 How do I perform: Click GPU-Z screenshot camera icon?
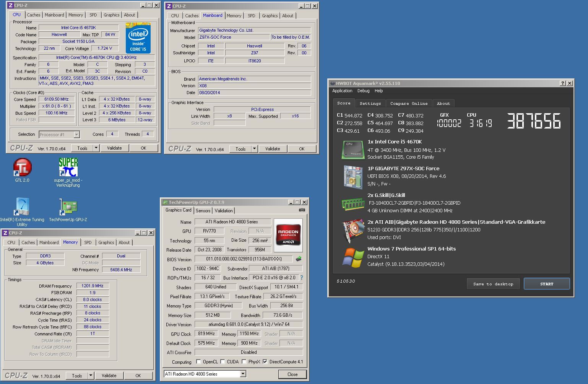tap(302, 210)
